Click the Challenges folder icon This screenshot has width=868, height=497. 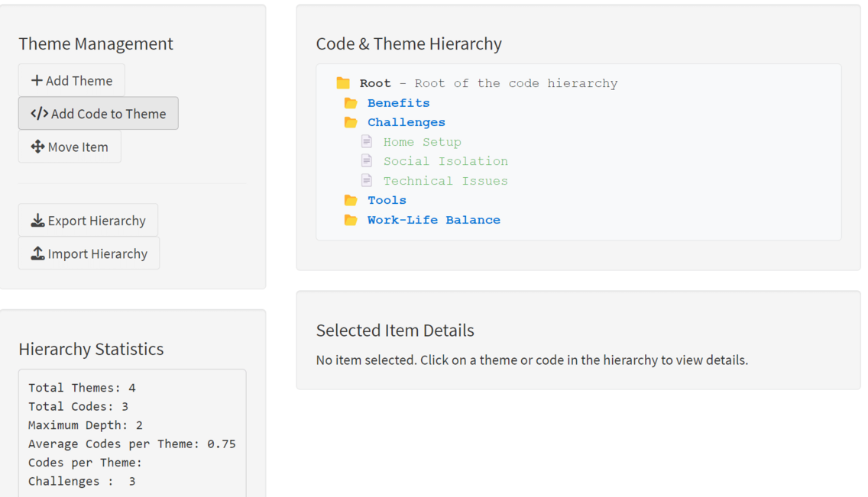(x=351, y=122)
